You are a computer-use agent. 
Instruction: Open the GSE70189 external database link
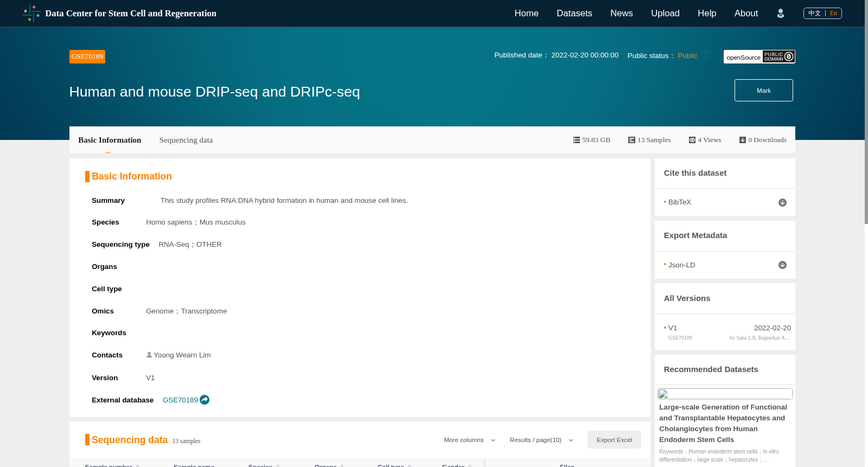[x=180, y=400]
